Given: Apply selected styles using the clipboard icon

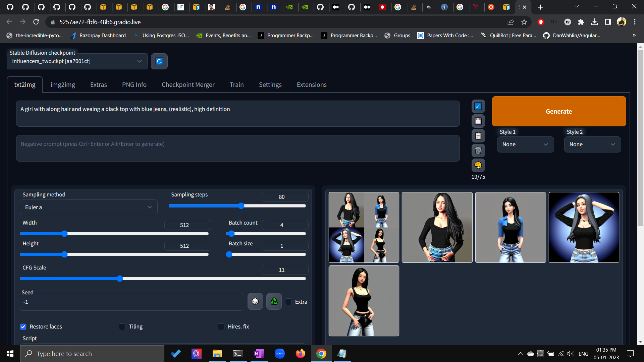Looking at the screenshot, I should 478,136.
